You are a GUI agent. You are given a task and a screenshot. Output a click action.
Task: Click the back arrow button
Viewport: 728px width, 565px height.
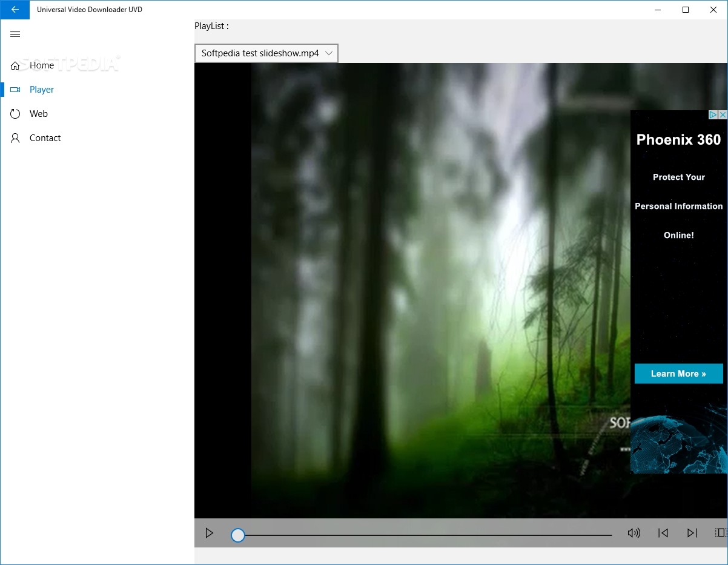tap(15, 10)
